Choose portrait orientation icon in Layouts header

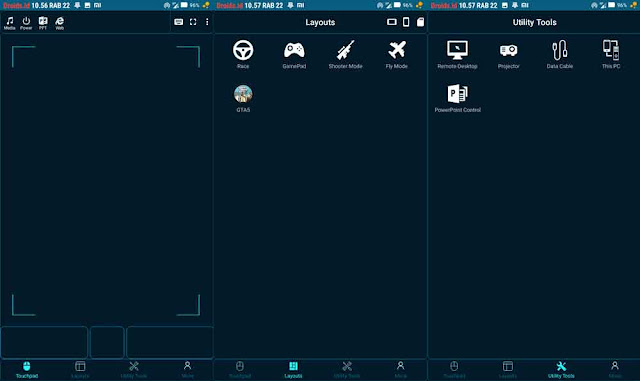tap(406, 22)
